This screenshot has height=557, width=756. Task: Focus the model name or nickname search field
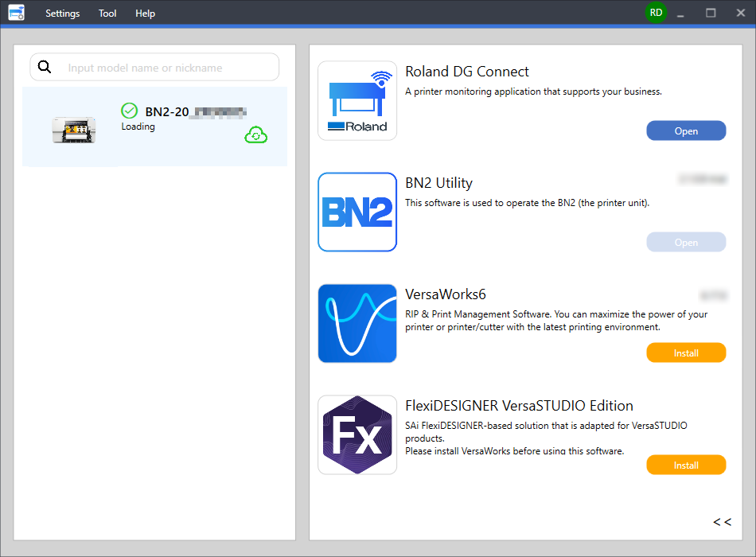[x=154, y=67]
